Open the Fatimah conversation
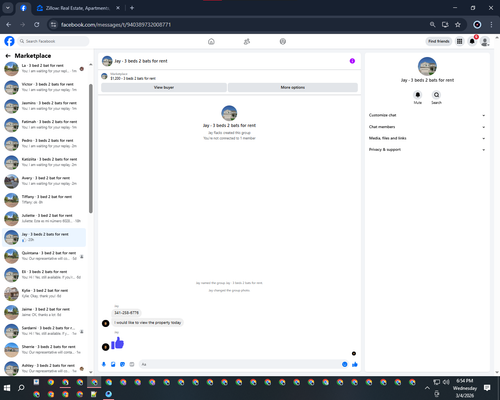500x400 pixels. point(44,125)
